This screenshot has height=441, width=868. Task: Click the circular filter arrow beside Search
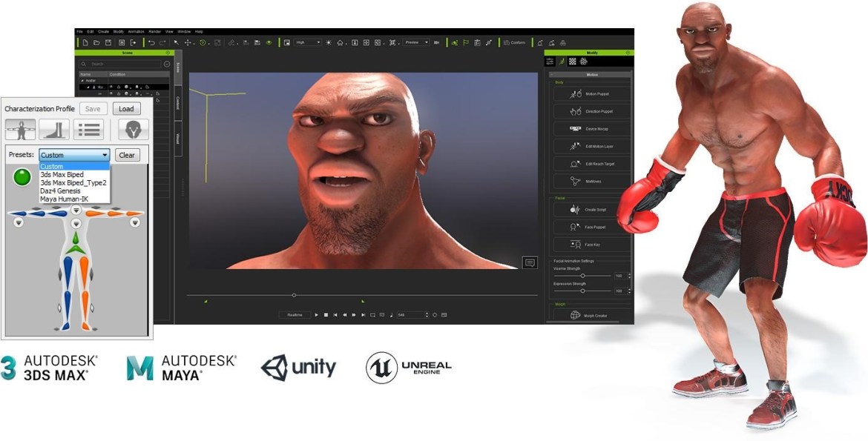tap(167, 64)
